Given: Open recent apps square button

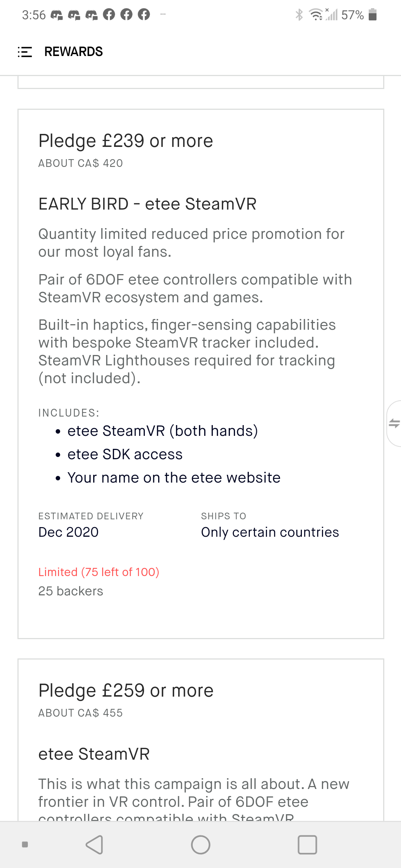Looking at the screenshot, I should (x=307, y=845).
